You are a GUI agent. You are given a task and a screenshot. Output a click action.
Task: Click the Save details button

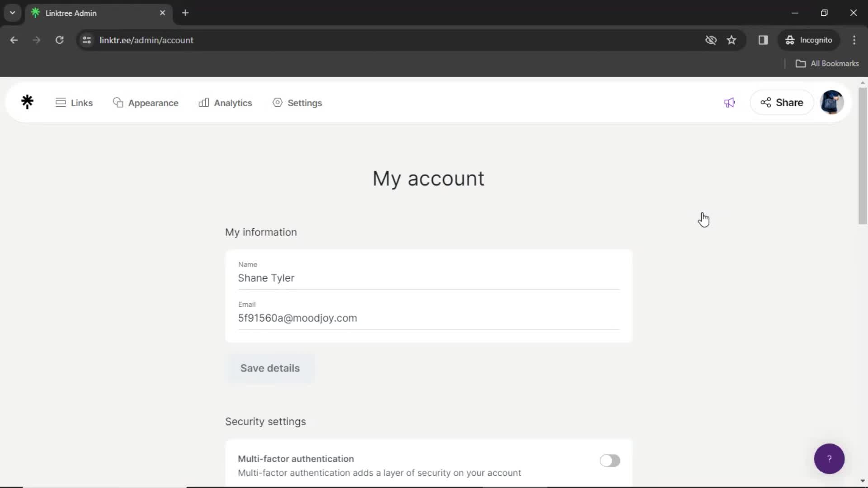[270, 368]
